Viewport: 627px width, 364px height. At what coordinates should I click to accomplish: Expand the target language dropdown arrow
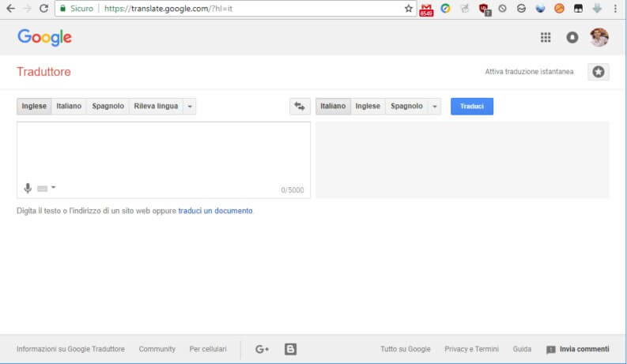coord(435,106)
